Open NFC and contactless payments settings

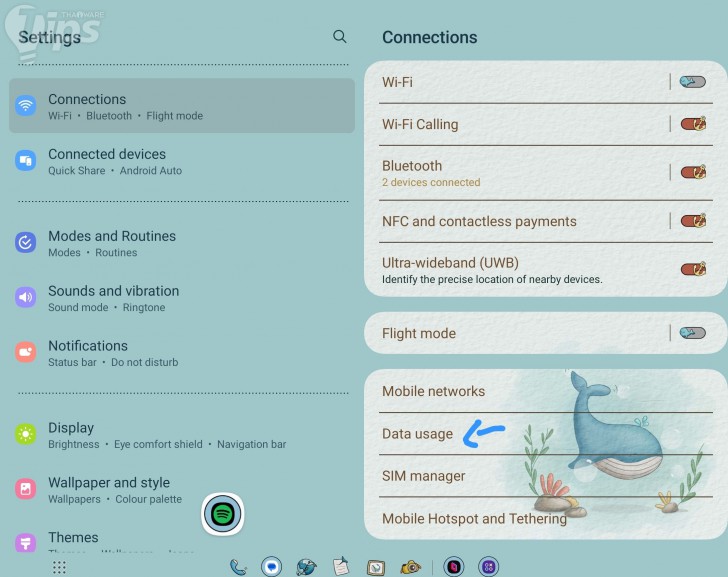point(479,221)
